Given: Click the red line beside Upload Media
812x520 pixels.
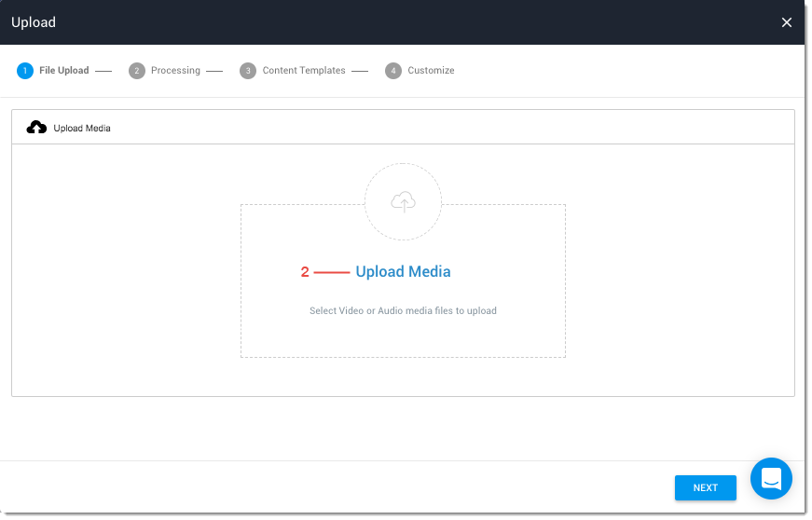Looking at the screenshot, I should (x=332, y=272).
